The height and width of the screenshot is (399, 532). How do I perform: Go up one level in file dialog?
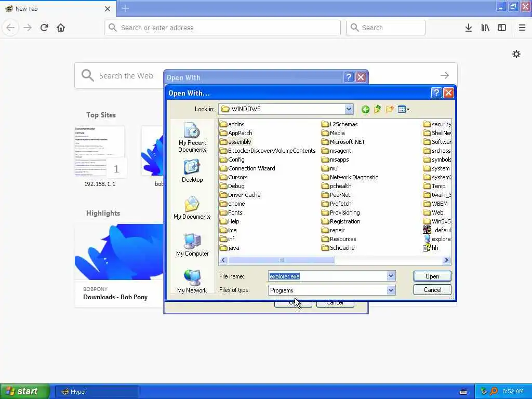pos(377,109)
